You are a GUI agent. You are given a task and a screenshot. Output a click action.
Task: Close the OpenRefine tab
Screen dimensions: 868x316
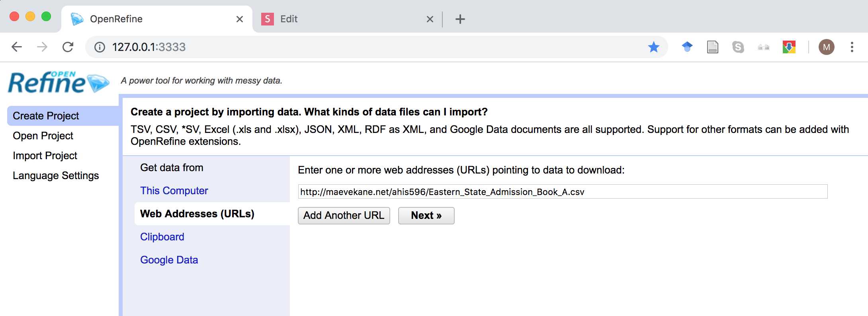click(x=239, y=19)
